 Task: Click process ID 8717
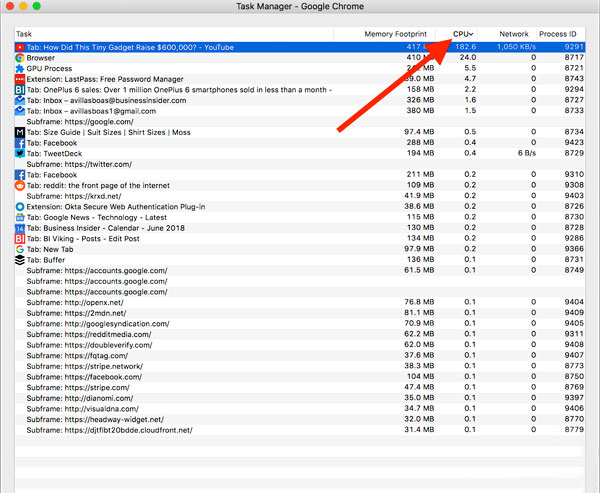pos(574,57)
